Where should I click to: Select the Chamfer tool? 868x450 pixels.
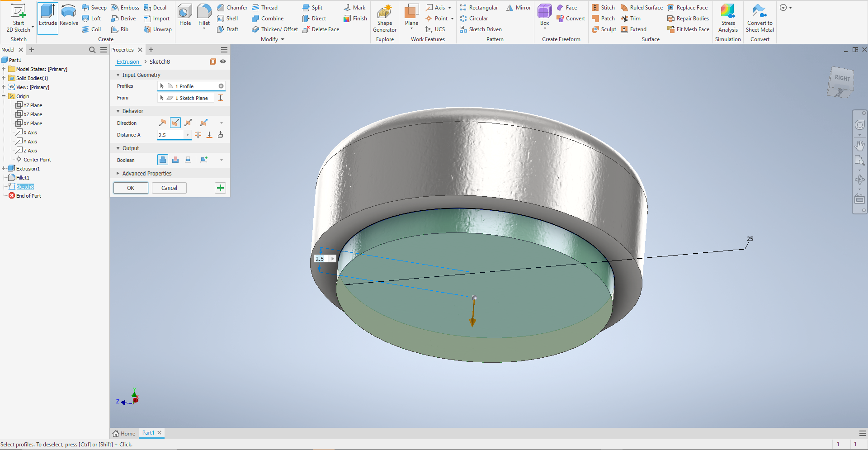(232, 8)
